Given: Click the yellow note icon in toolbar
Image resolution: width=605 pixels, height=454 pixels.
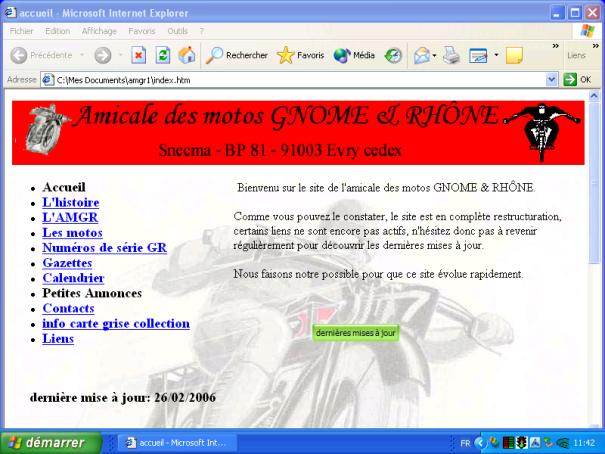Looking at the screenshot, I should 514,56.
